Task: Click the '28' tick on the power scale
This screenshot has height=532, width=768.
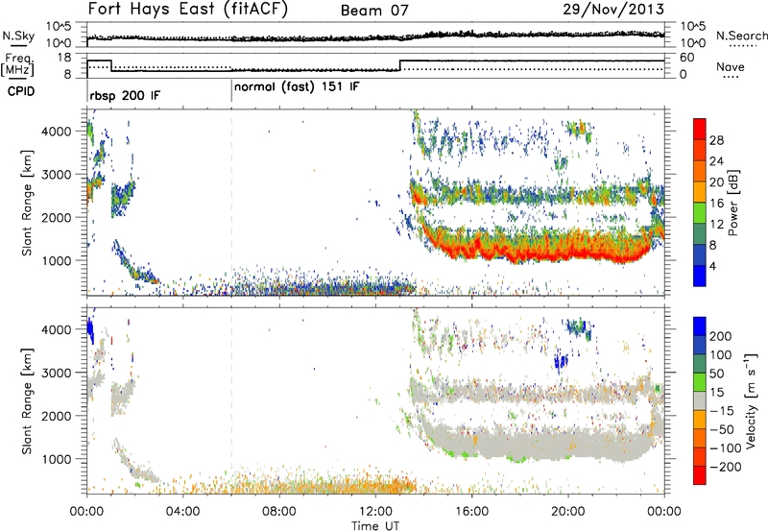Action: click(x=716, y=140)
